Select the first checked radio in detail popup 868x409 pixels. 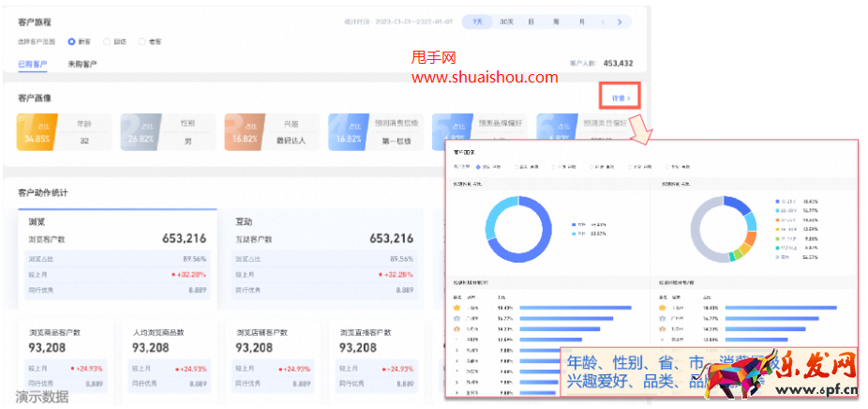click(479, 166)
